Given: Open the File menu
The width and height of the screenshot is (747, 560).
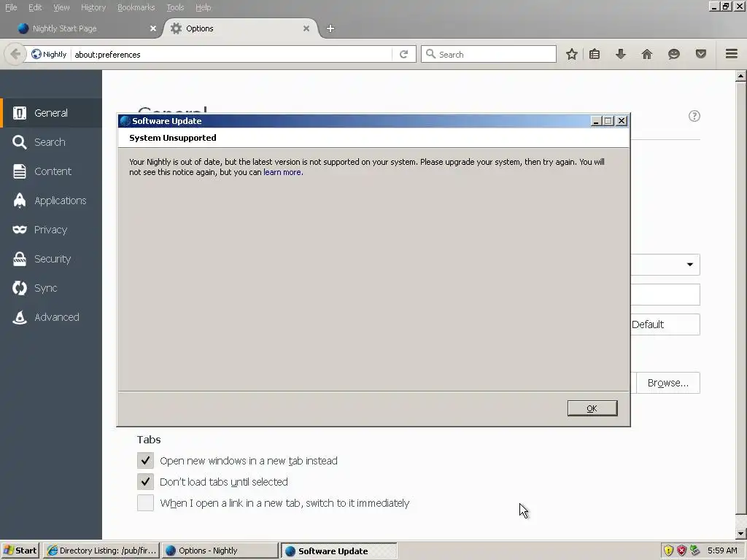Looking at the screenshot, I should (11, 7).
